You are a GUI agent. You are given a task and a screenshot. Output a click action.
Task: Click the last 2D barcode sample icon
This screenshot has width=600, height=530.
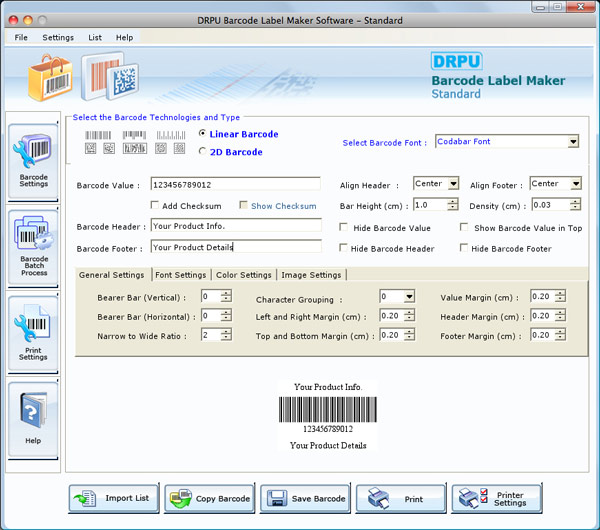click(x=179, y=148)
